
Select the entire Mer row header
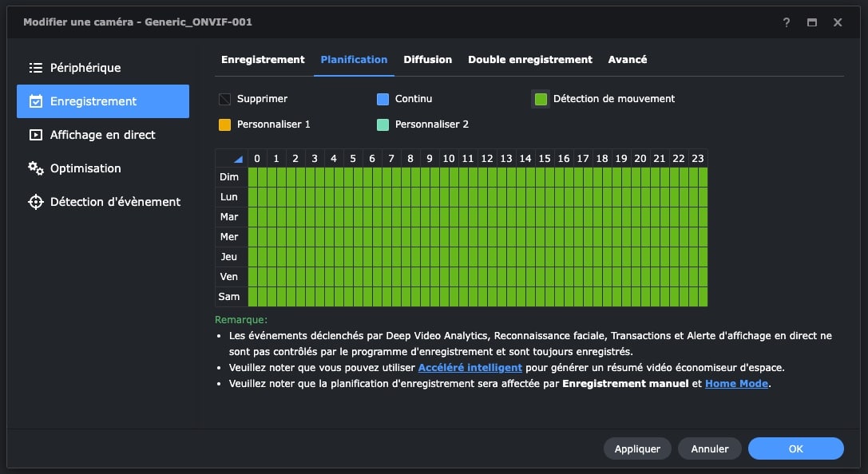(x=229, y=237)
